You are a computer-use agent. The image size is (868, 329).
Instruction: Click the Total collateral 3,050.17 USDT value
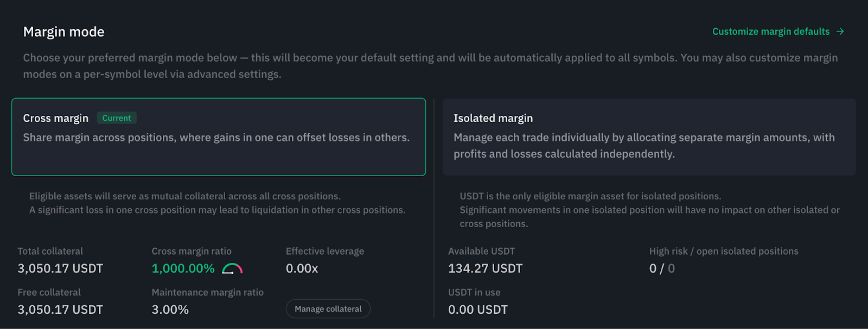click(60, 268)
